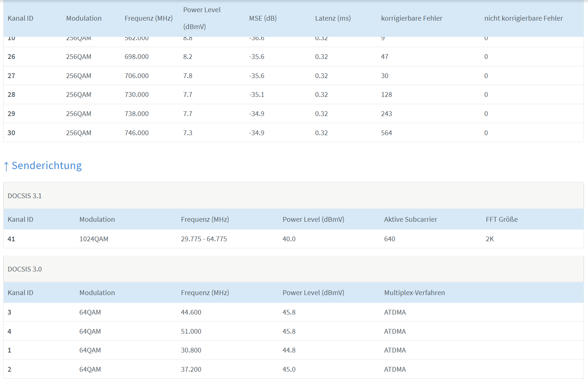This screenshot has width=588, height=389.
Task: Click power level 7.8 in channel 27 row
Action: (188, 76)
